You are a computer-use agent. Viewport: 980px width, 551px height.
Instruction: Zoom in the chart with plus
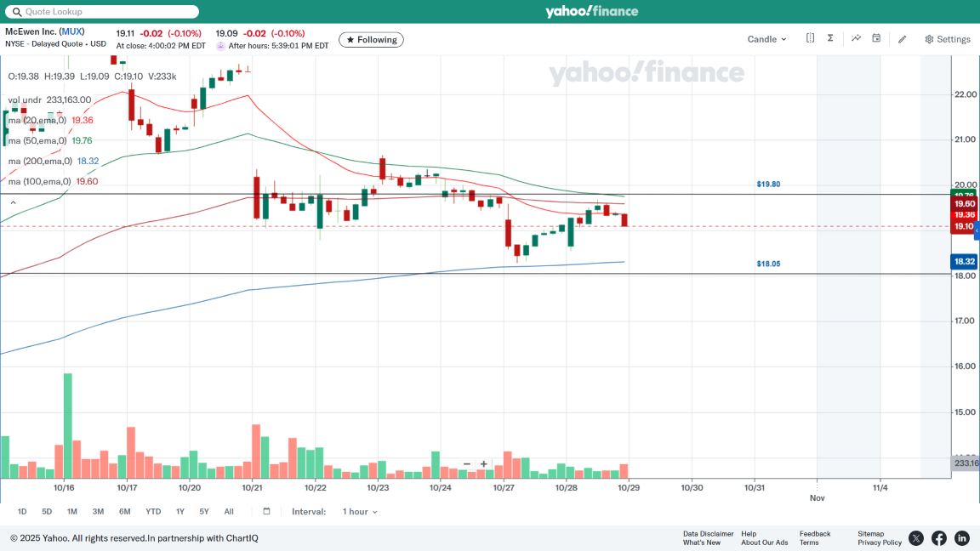tap(484, 463)
